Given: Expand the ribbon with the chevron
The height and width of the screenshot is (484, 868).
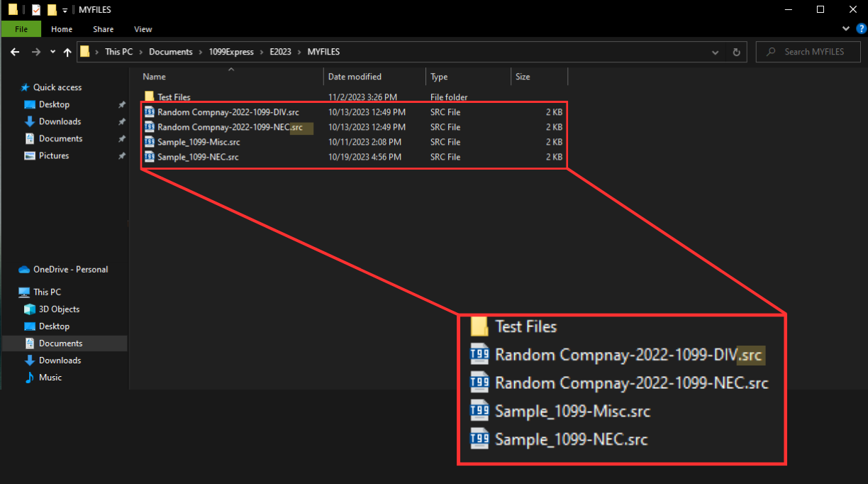Looking at the screenshot, I should coord(845,29).
